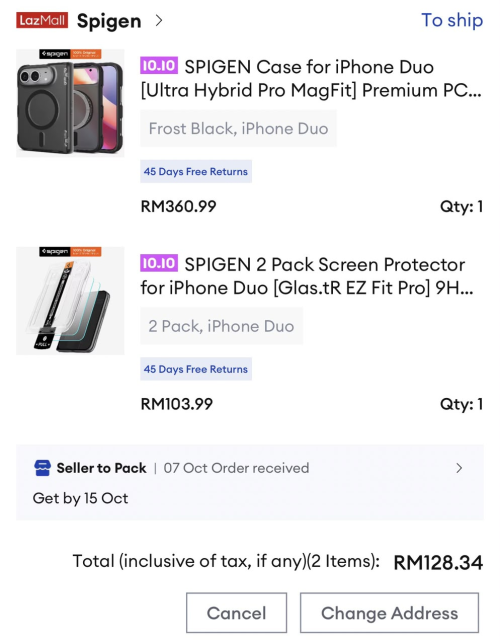
Task: Open the SPIGEN Case for iPhone Duo title
Action: (x=311, y=78)
